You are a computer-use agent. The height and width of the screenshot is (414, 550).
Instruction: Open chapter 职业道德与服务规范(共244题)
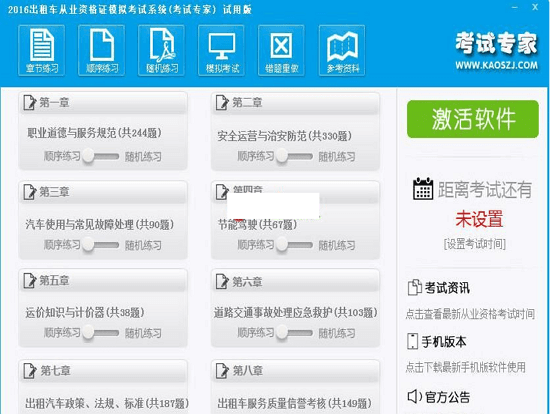[x=94, y=133]
